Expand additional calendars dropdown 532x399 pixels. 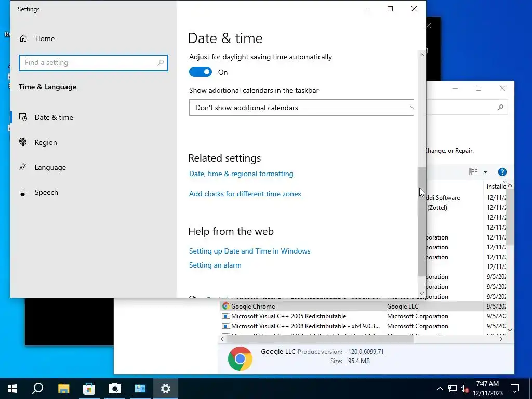(x=301, y=108)
